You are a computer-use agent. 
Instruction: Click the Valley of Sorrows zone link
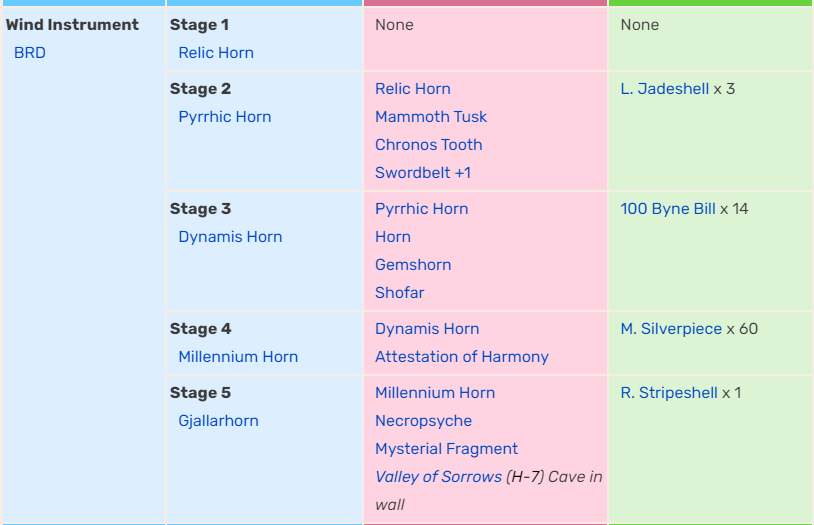[x=439, y=477]
